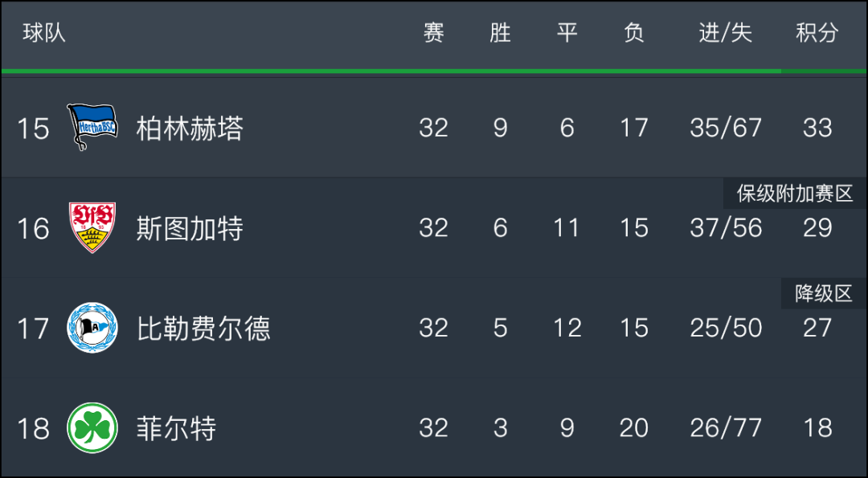This screenshot has width=868, height=478.
Task: Click the 平 column header
Action: [x=567, y=33]
